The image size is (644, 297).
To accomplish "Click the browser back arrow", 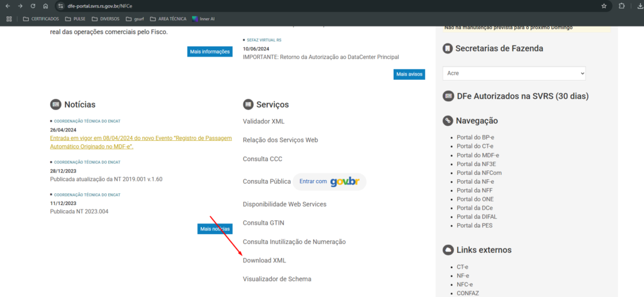I will pos(8,6).
